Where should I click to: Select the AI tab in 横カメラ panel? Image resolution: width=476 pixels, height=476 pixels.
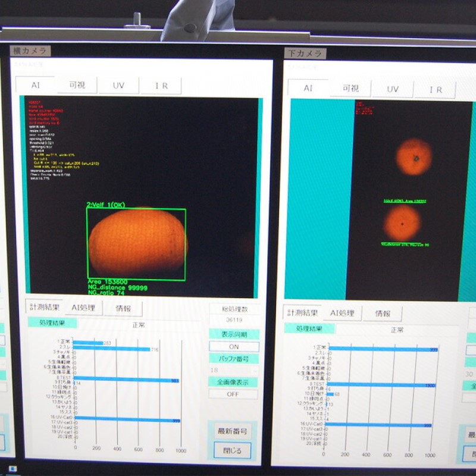[35, 86]
